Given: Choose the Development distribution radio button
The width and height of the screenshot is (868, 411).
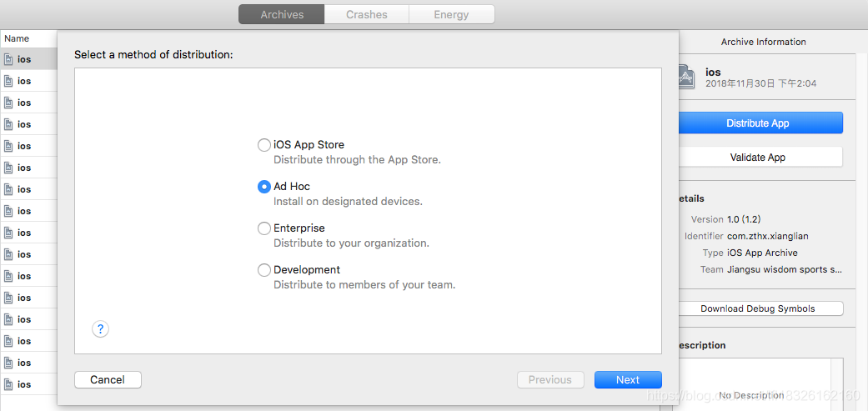Looking at the screenshot, I should point(264,270).
